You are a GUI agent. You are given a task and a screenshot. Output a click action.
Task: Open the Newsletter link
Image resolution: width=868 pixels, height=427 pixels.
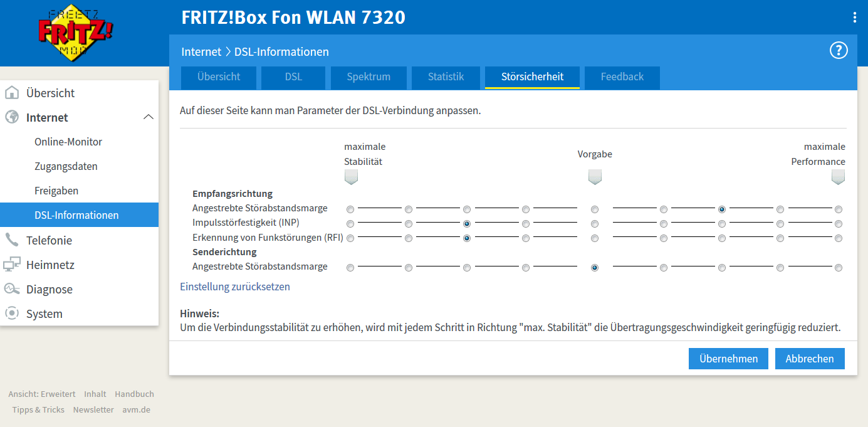93,410
